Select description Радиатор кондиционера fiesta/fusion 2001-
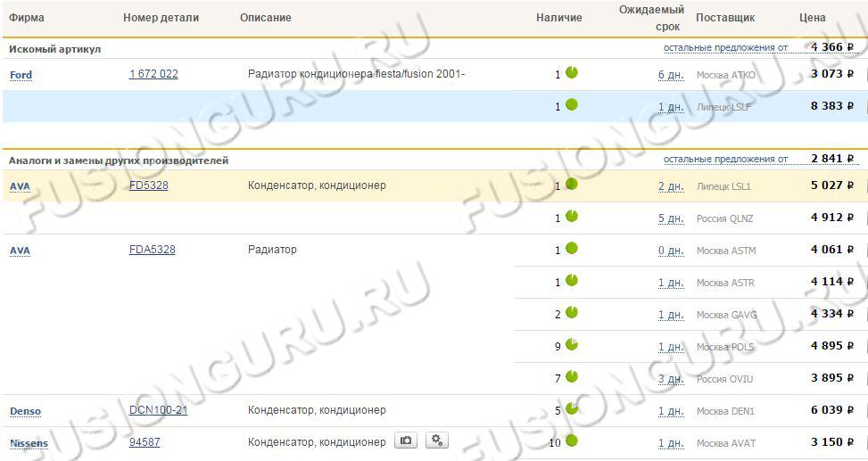This screenshot has height=461, width=868. point(356,74)
